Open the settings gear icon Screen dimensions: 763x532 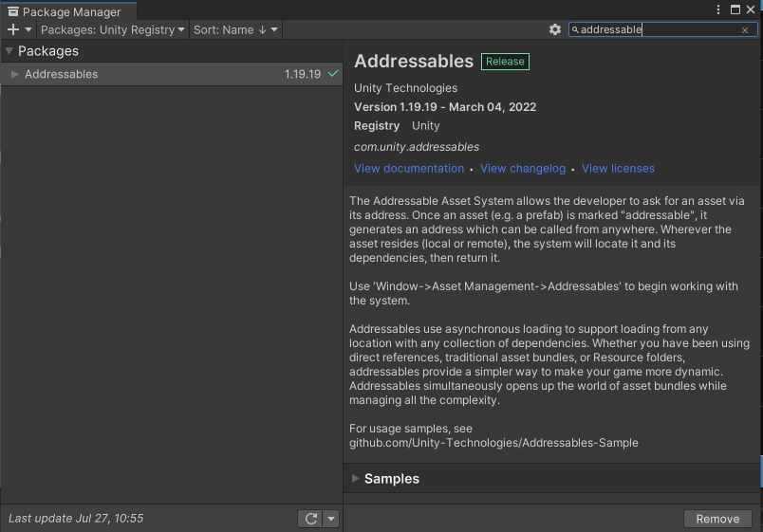coord(555,29)
